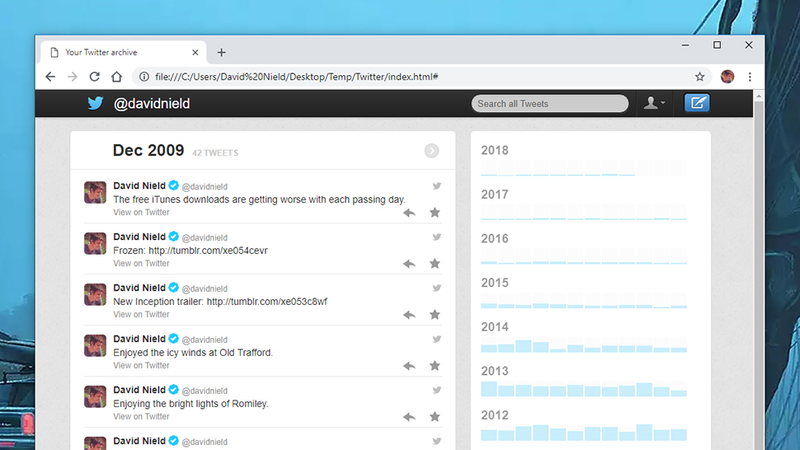Click bird icon on iTunes downloads tweet
Screen dimensions: 800x450
pos(437,186)
